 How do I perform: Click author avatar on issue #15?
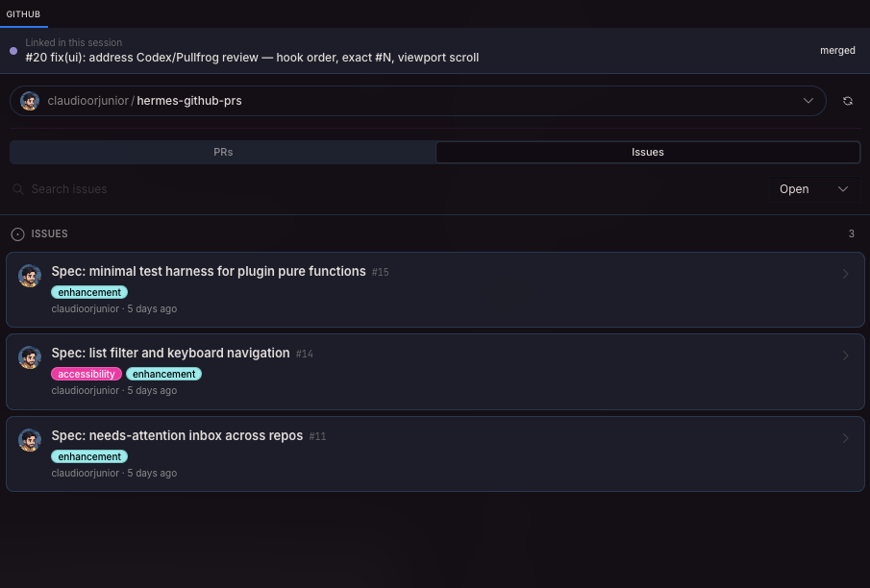pos(30,276)
